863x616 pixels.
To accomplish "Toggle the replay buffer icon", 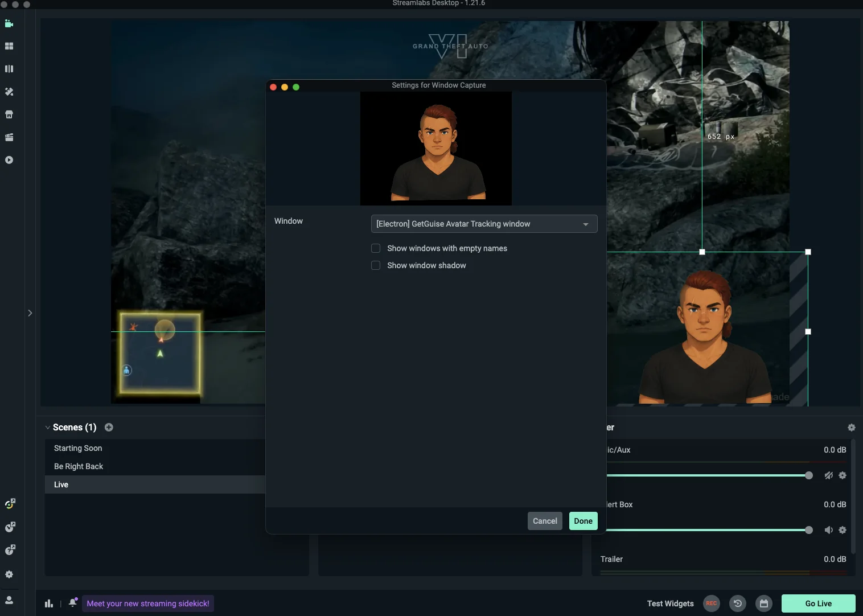I will [x=738, y=603].
